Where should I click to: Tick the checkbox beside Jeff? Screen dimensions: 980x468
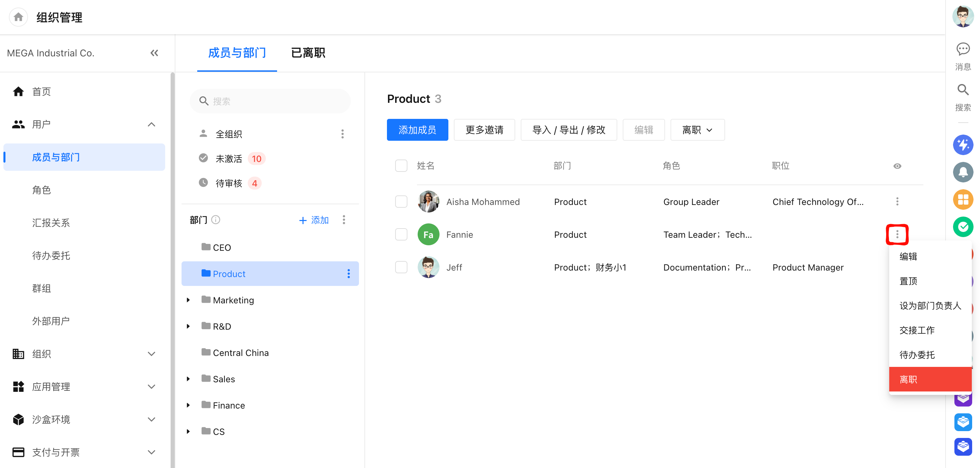(x=401, y=267)
